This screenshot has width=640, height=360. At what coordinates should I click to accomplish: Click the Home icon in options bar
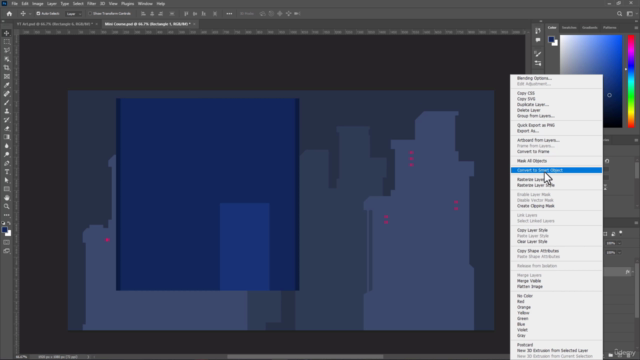pos(9,13)
